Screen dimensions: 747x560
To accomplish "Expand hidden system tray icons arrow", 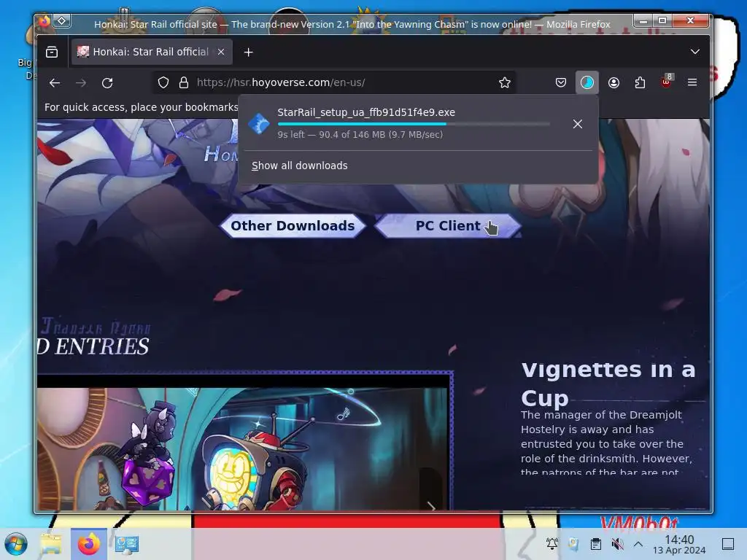I will (x=638, y=544).
